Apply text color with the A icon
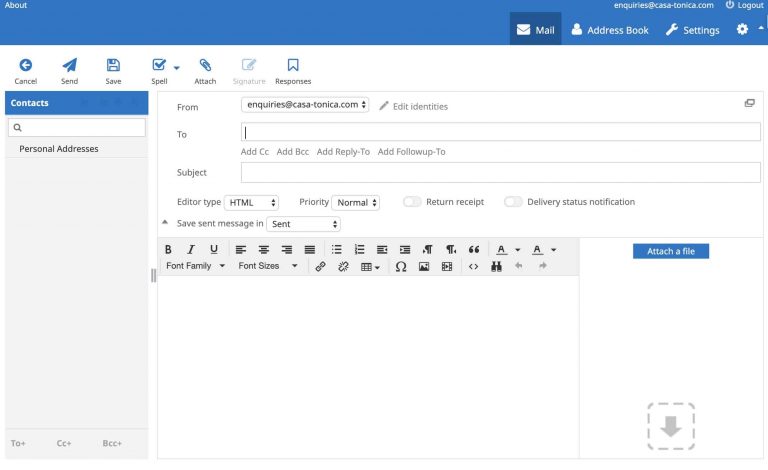The width and height of the screenshot is (768, 470). 501,250
